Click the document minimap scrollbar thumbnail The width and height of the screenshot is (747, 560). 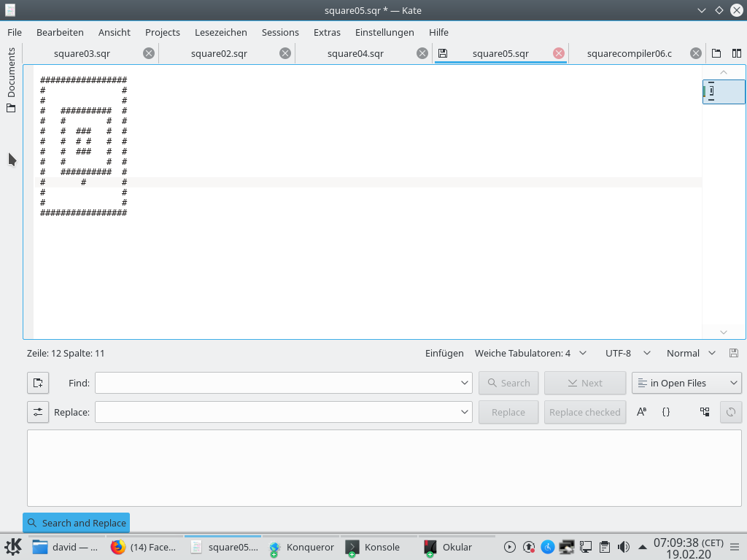pyautogui.click(x=723, y=92)
